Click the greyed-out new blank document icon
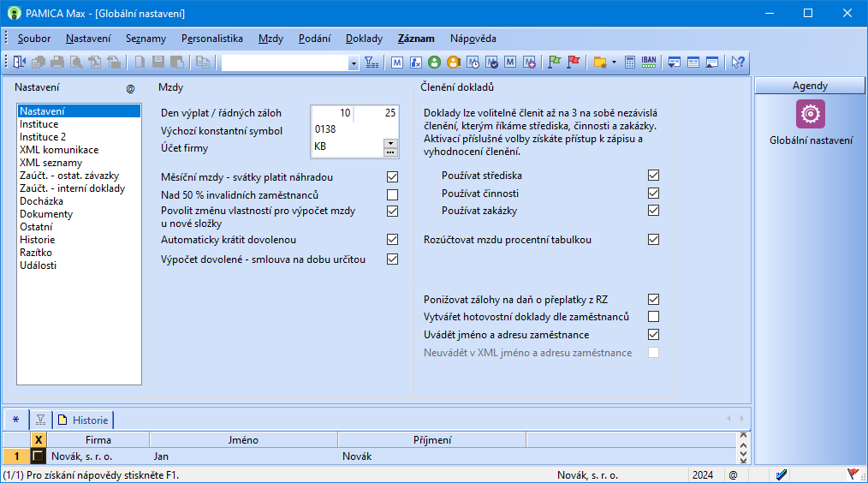The width and height of the screenshot is (868, 483). tap(140, 63)
